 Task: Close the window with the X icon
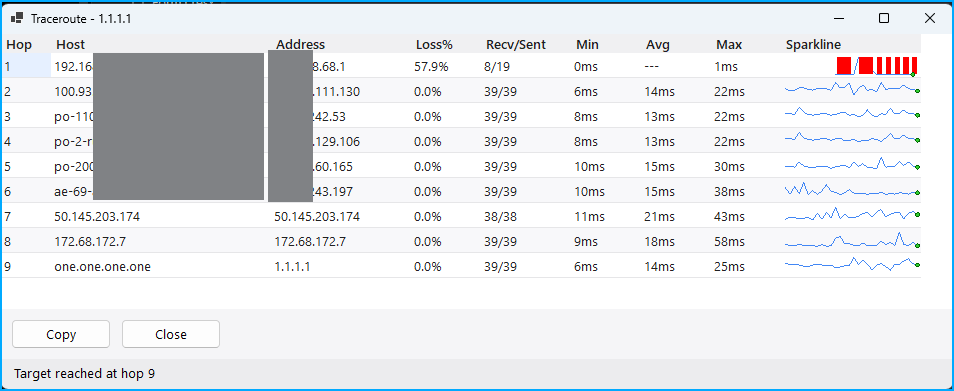[930, 18]
